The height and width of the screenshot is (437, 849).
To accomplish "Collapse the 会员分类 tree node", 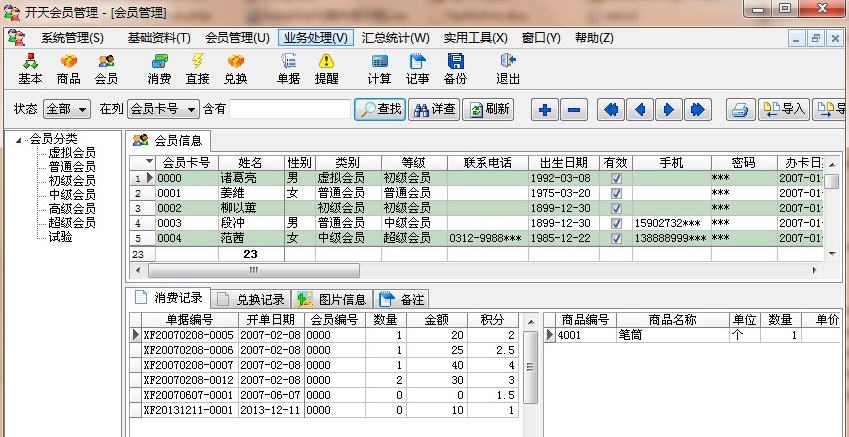I will coord(20,139).
